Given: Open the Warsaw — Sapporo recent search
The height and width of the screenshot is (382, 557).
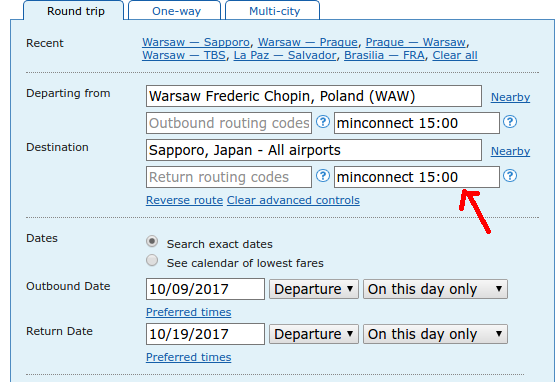Looking at the screenshot, I should [x=196, y=42].
